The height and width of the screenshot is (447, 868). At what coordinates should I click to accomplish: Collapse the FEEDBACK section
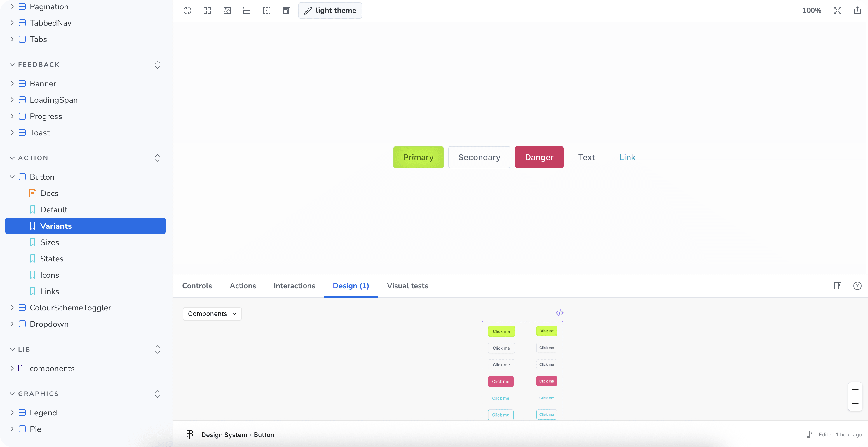tap(12, 65)
